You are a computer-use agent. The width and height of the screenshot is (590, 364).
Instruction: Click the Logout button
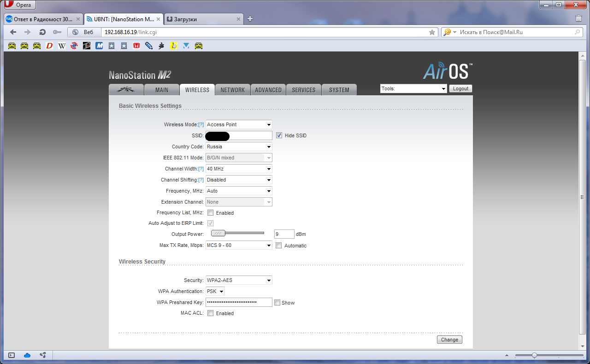[x=460, y=88]
